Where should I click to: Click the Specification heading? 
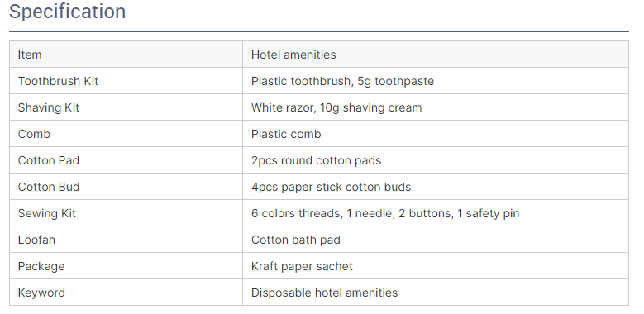67,12
